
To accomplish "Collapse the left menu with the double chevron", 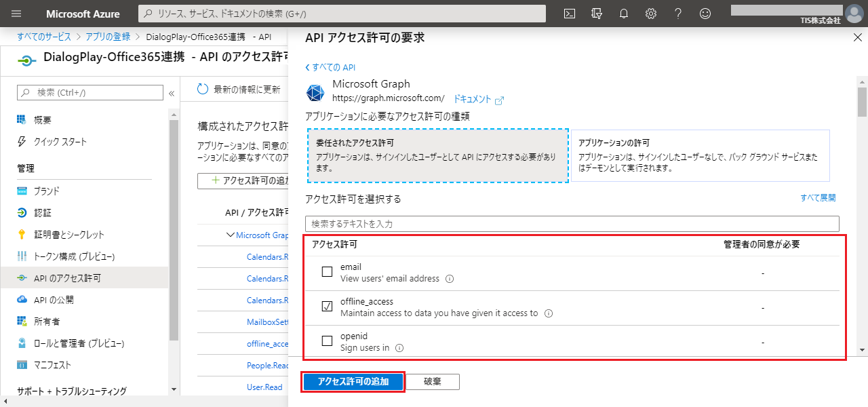I will coord(172,93).
